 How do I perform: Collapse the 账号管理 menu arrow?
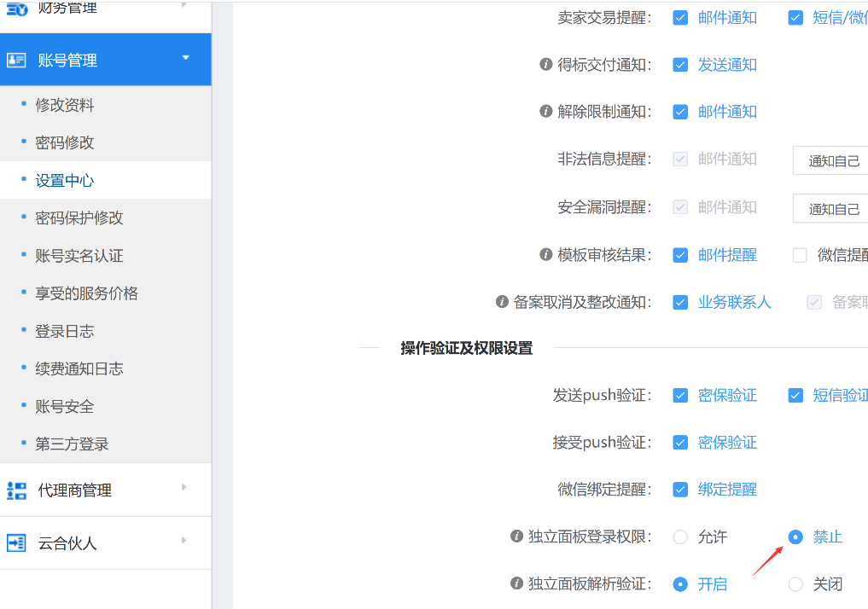(x=185, y=57)
